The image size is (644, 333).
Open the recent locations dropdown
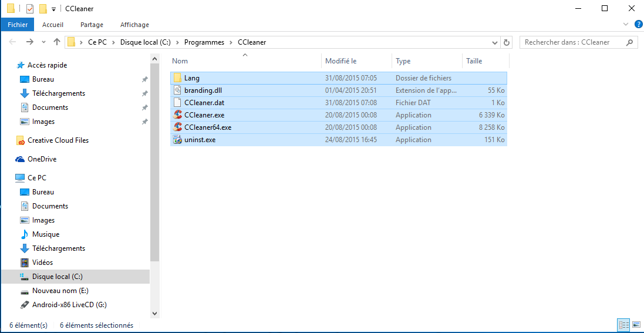click(43, 42)
